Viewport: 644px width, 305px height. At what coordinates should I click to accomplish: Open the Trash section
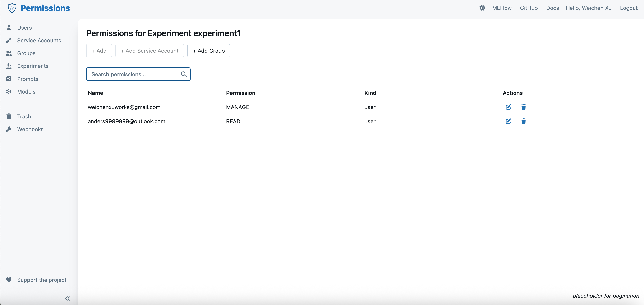click(24, 116)
